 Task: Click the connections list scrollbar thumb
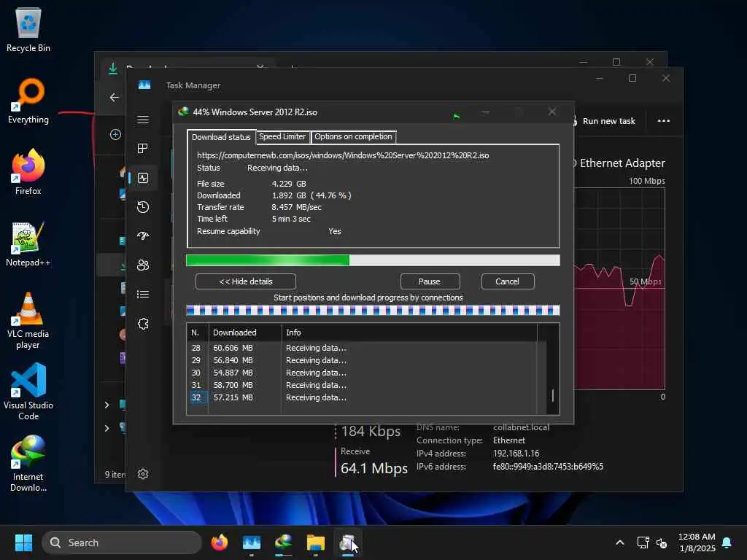[553, 395]
